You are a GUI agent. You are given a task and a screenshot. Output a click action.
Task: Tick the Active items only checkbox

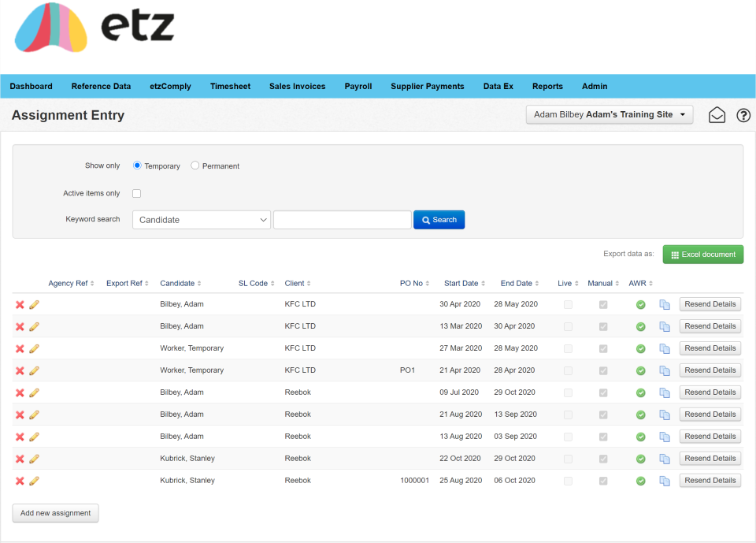pyautogui.click(x=137, y=194)
